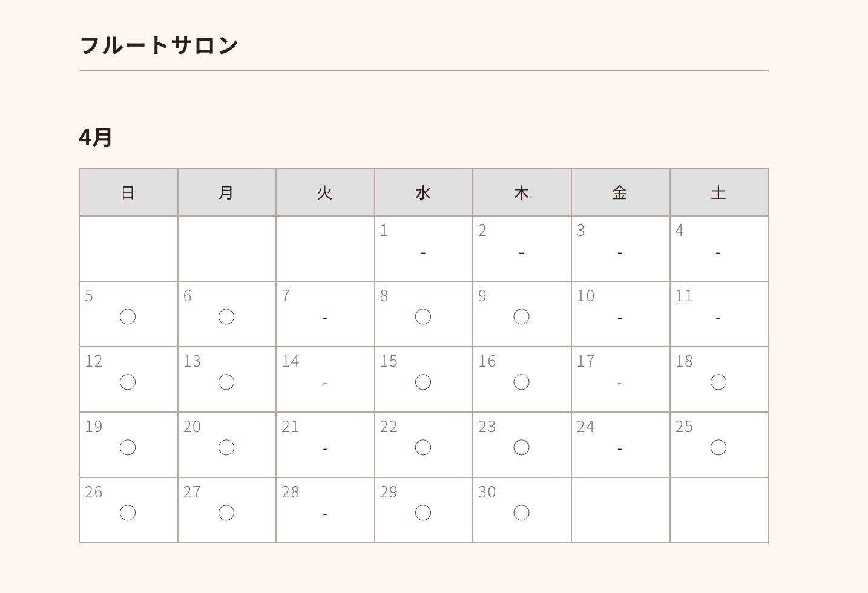Click the open-slot circle on April 8
Image resolution: width=868 pixels, height=593 pixels.
(423, 316)
